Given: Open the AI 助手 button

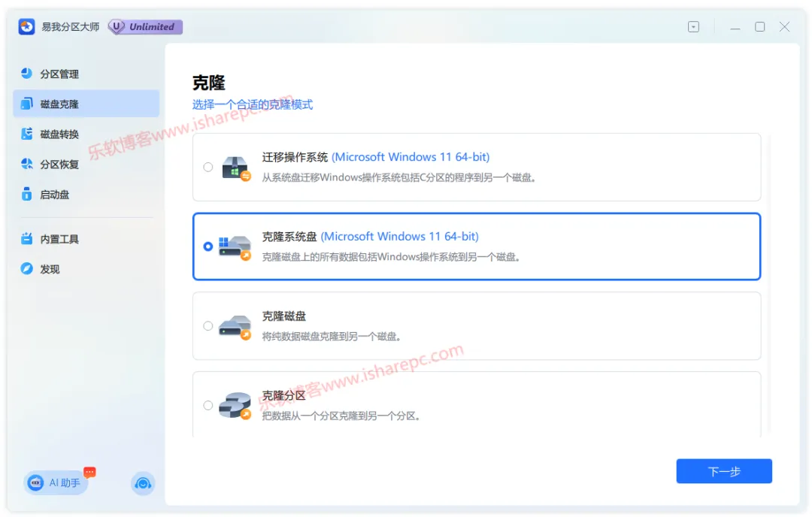Looking at the screenshot, I should pos(56,482).
